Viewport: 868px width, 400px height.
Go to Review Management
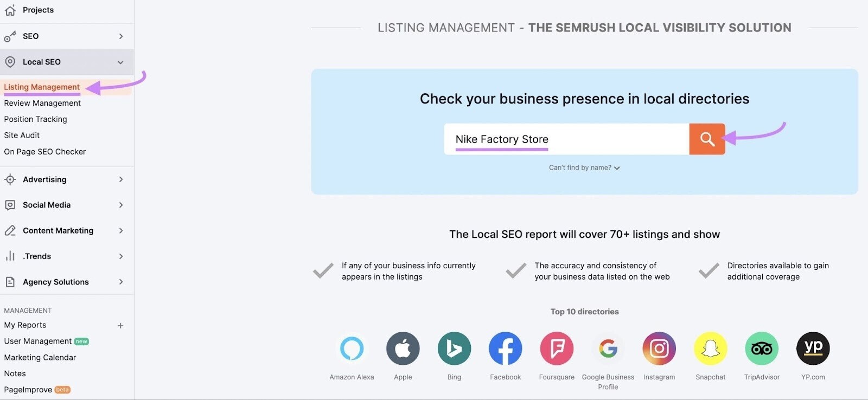pos(42,103)
